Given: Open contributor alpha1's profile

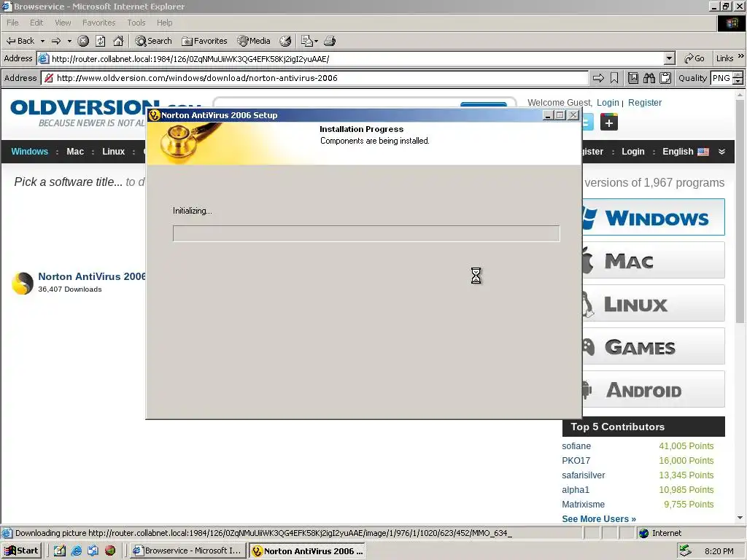Looking at the screenshot, I should pos(576,489).
